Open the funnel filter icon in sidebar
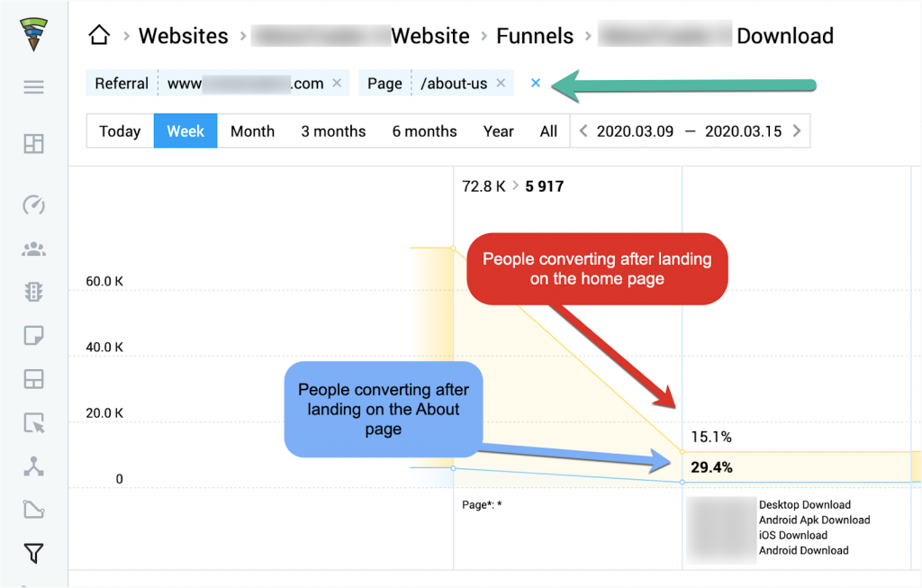Image resolution: width=922 pixels, height=588 pixels. pyautogui.click(x=33, y=553)
